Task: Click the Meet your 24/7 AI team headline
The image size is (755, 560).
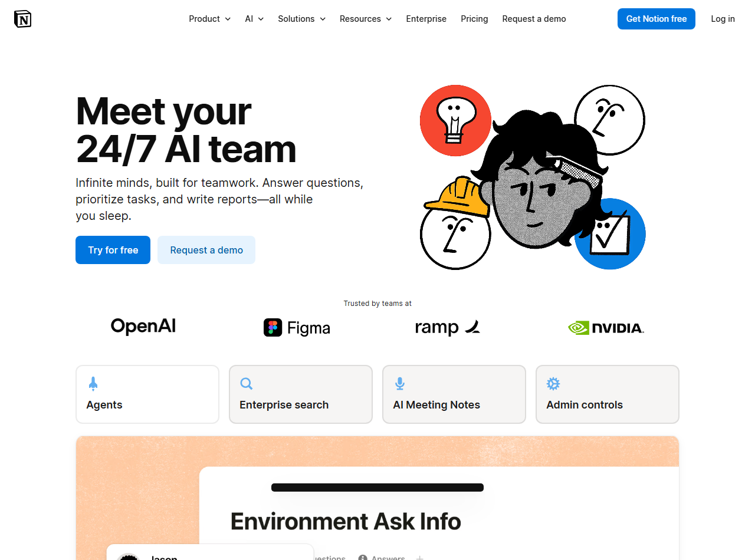Action: coord(186,130)
